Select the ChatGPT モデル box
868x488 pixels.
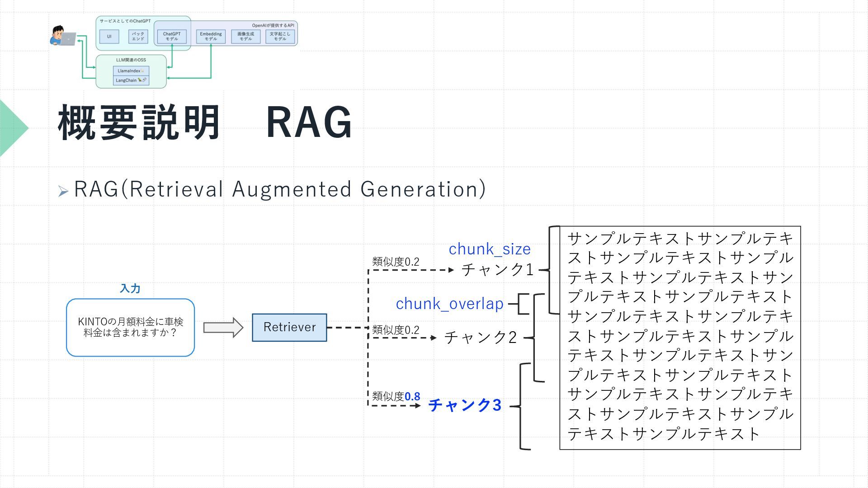172,37
